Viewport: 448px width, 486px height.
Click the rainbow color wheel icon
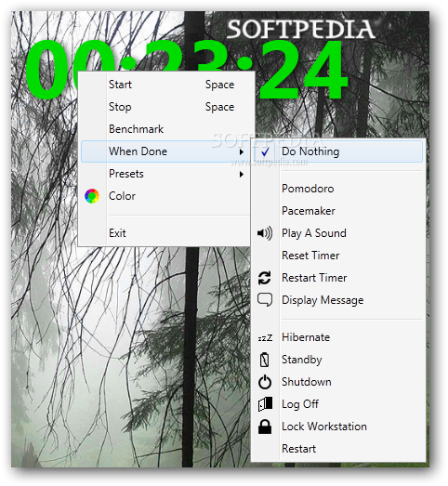(92, 196)
